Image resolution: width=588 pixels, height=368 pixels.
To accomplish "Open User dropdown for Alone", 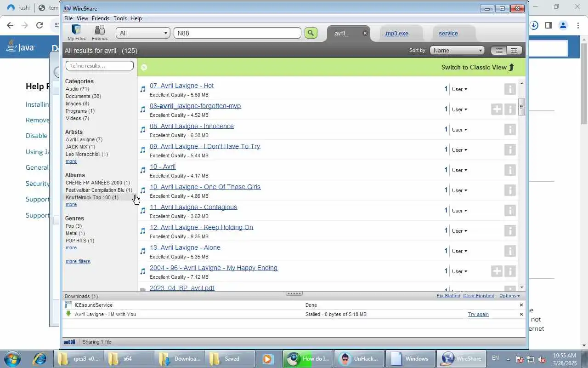I will pyautogui.click(x=459, y=251).
